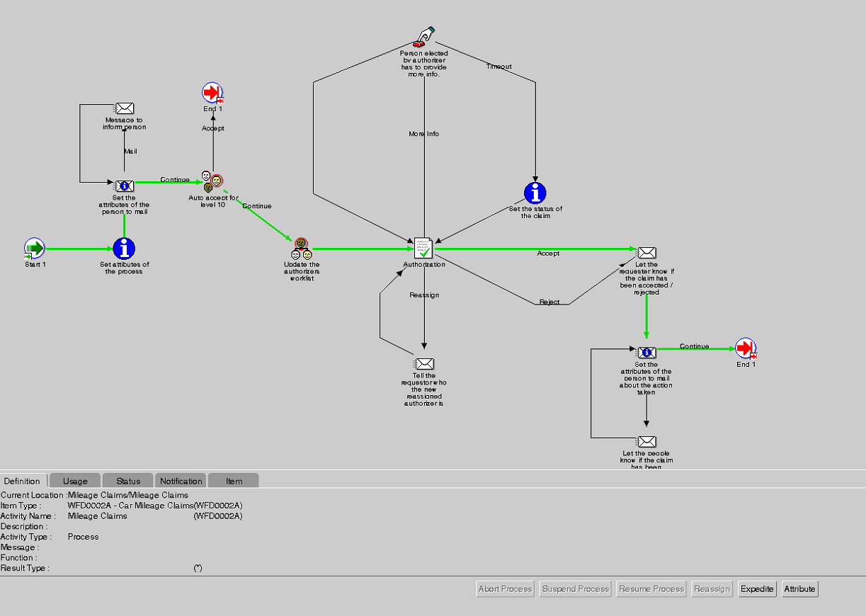The width and height of the screenshot is (866, 616).
Task: Show the Item tab
Action: tap(234, 481)
